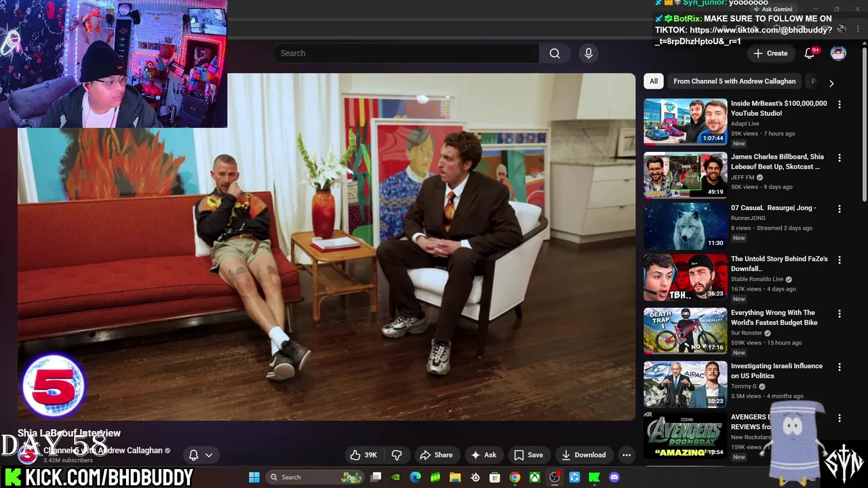Open the Ask AI button

484,455
